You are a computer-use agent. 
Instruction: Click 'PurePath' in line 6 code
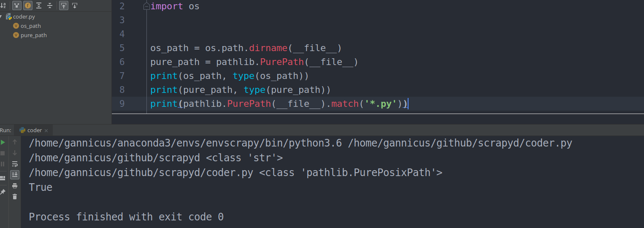tap(282, 62)
